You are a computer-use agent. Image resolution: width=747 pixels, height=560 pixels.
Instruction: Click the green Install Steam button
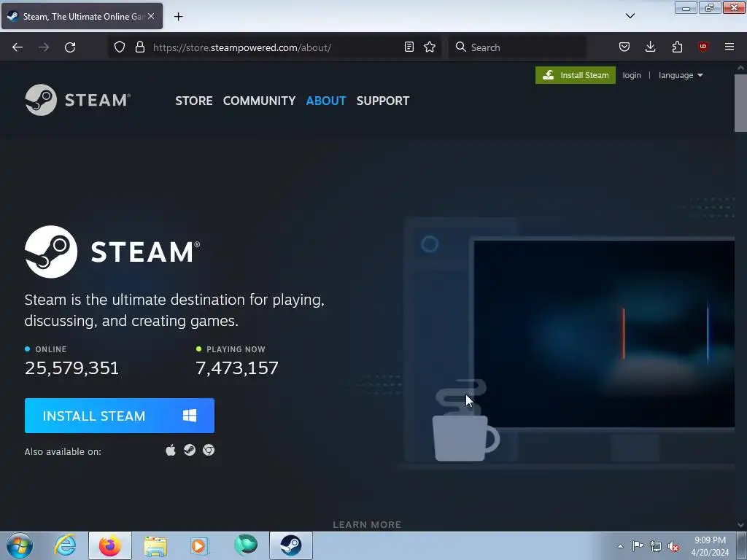[576, 75]
